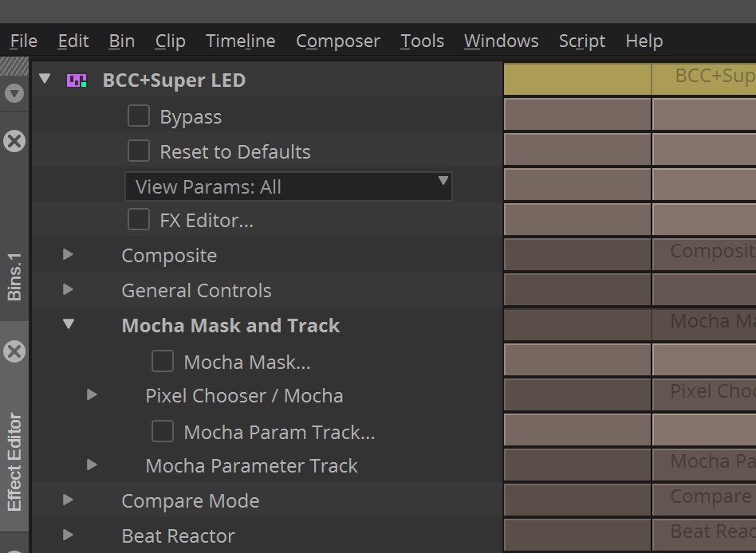Collapse the Mocha Mask and Track group
Image resolution: width=756 pixels, height=553 pixels.
(x=69, y=324)
